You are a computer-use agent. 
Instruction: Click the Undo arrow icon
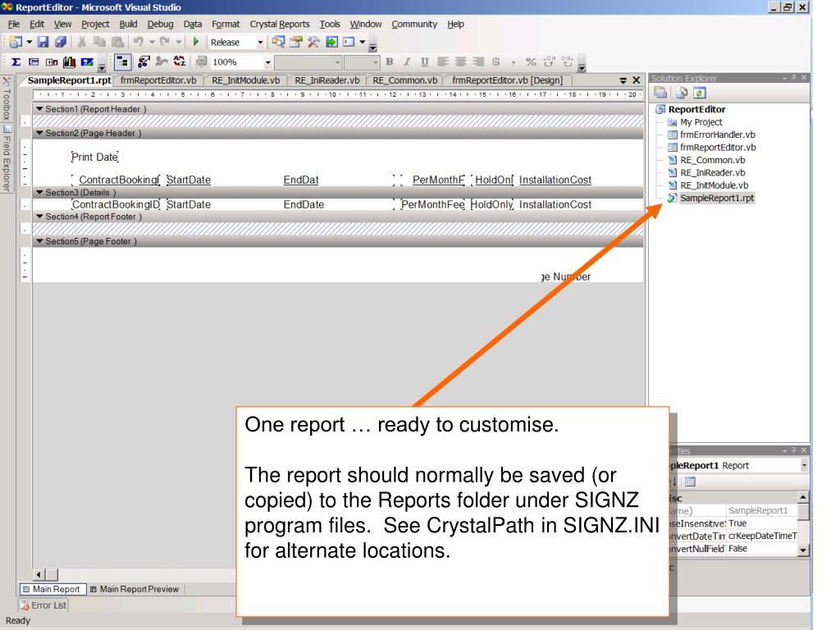tap(138, 42)
